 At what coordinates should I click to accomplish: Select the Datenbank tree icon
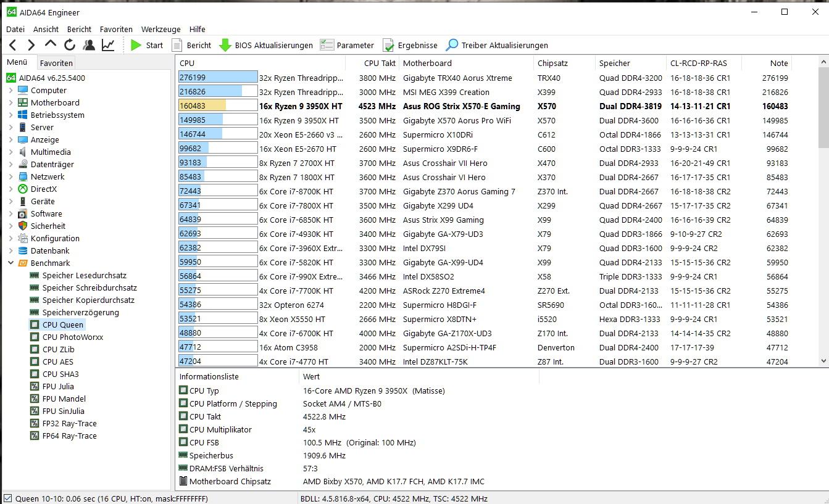tap(23, 250)
